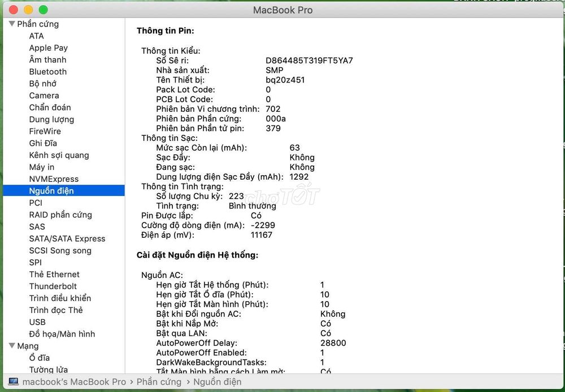Open Chẩn đoán diagnostics item
The height and width of the screenshot is (392, 565).
click(x=50, y=107)
